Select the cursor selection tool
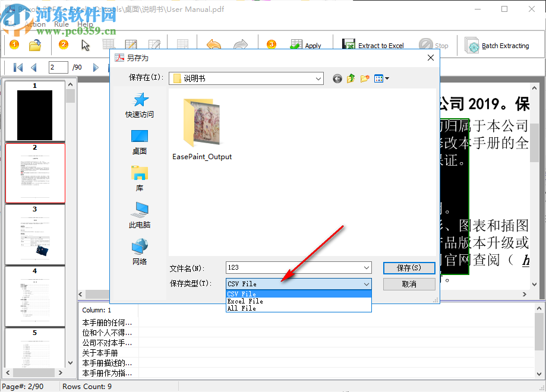Image resolution: width=546 pixels, height=392 pixels. coord(85,45)
